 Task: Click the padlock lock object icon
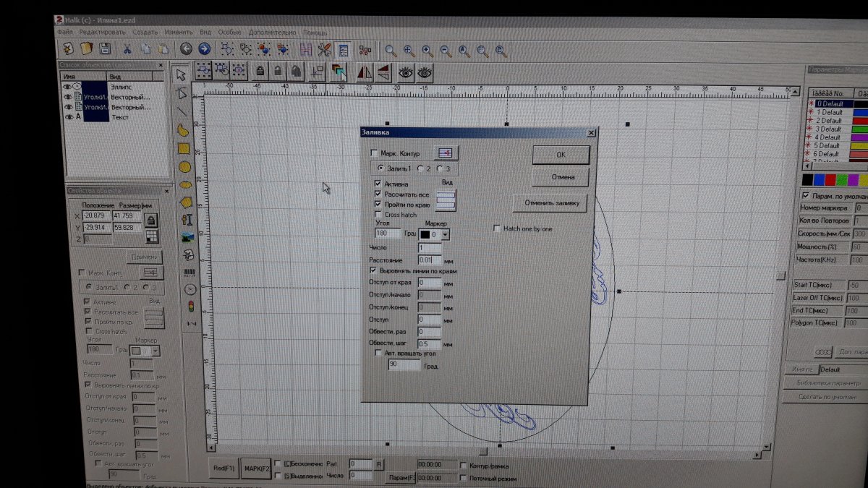[259, 71]
